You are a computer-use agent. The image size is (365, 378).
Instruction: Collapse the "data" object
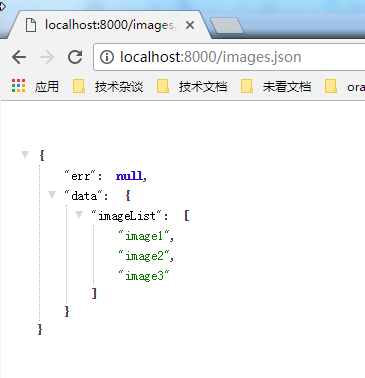[x=52, y=194]
